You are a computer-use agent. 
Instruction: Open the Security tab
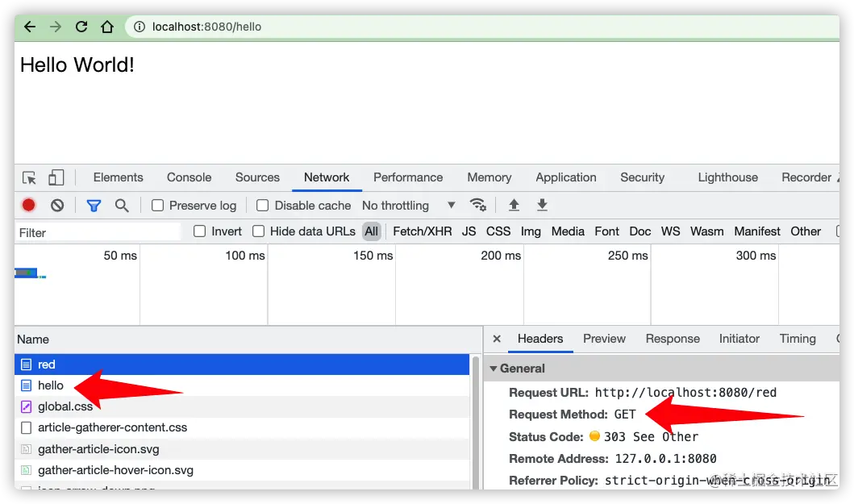[x=642, y=177]
